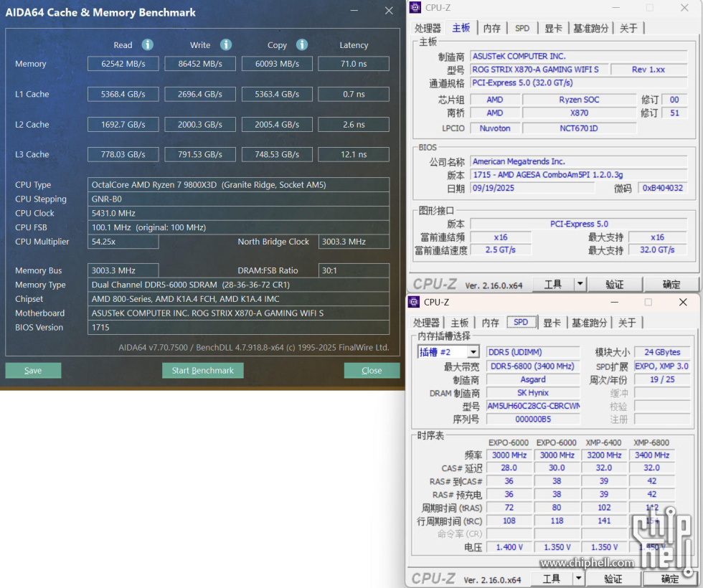Viewport: 703px width, 588px height.
Task: Click the info icon next to Read
Action: click(147, 44)
